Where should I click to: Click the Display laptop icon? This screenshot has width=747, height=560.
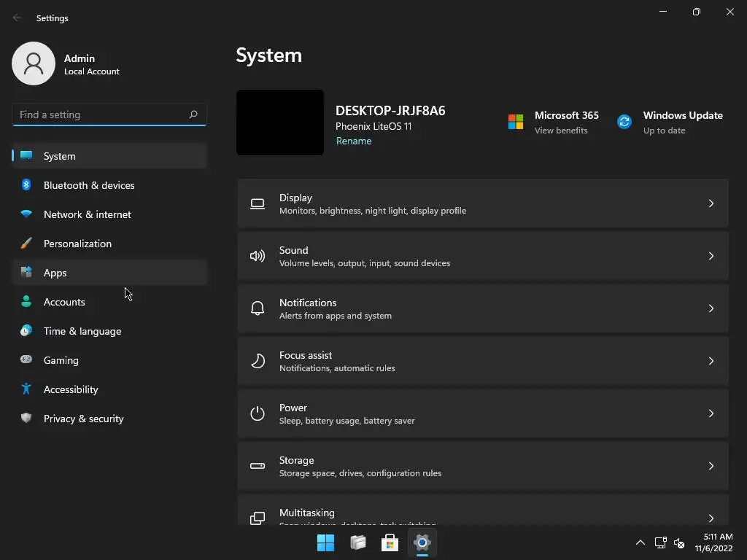click(x=258, y=204)
